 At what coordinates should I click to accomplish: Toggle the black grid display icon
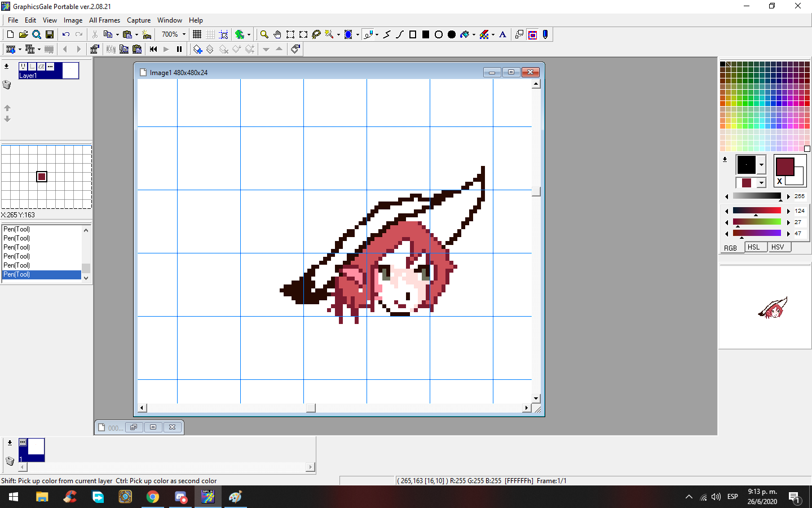[x=197, y=34]
